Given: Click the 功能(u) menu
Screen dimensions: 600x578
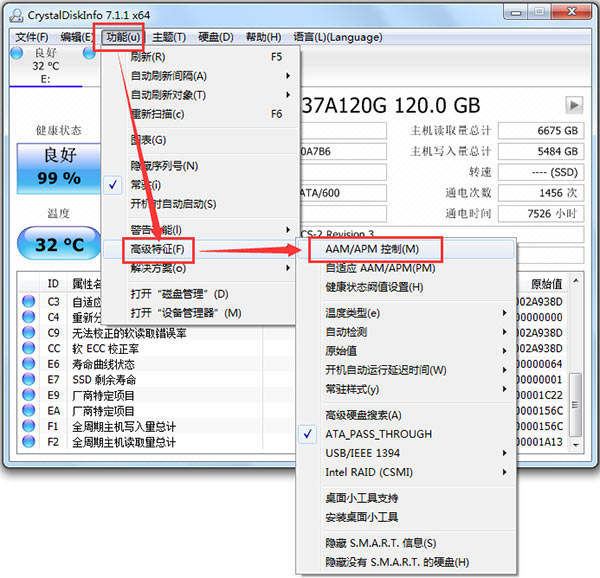Looking at the screenshot, I should tap(122, 37).
